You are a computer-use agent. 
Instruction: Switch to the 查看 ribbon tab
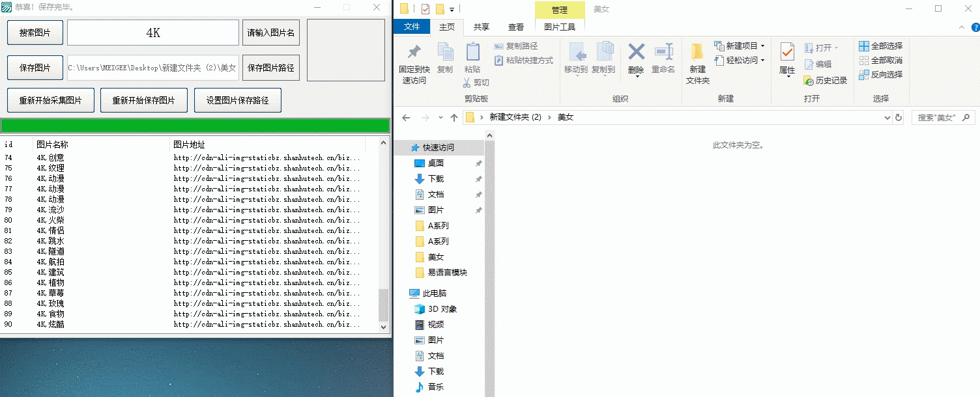point(515,27)
